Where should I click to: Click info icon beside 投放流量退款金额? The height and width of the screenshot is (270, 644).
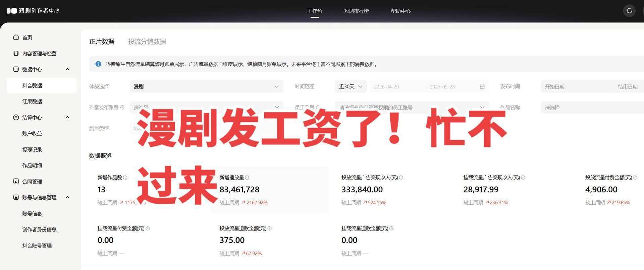pyautogui.click(x=269, y=228)
